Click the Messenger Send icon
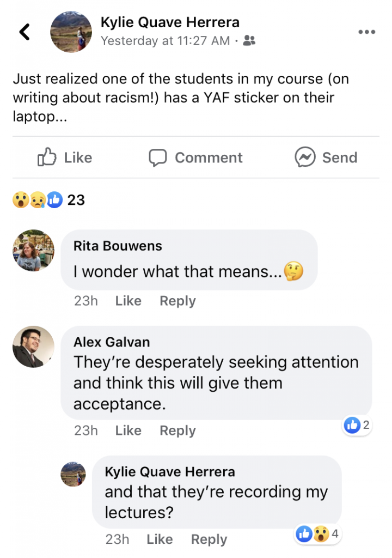Screen dimensions: 392x558 coord(305,157)
